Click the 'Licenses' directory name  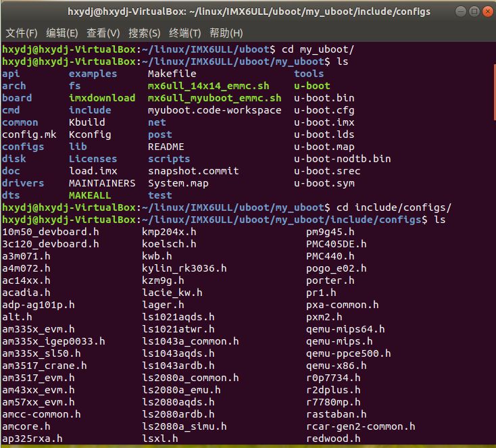(x=93, y=159)
